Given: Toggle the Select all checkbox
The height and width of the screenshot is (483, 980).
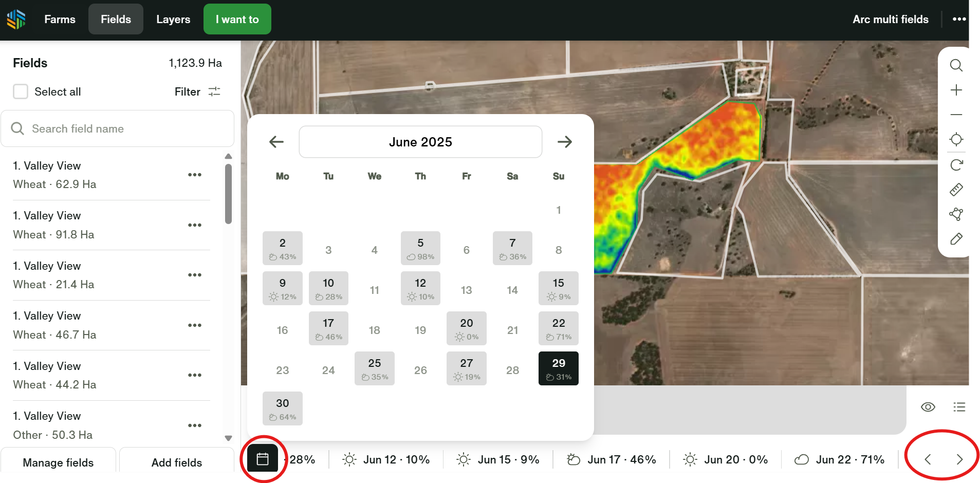Looking at the screenshot, I should click(21, 91).
